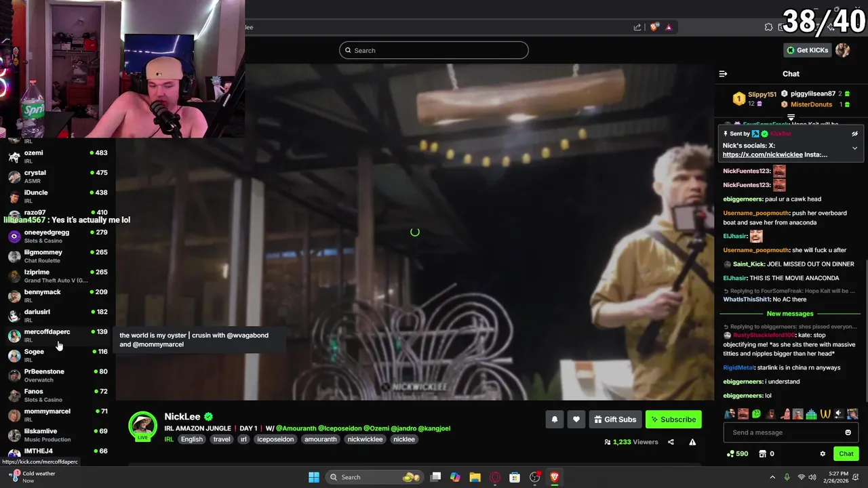Follow NickLee with the heart button
The width and height of the screenshot is (868, 488).
[576, 420]
